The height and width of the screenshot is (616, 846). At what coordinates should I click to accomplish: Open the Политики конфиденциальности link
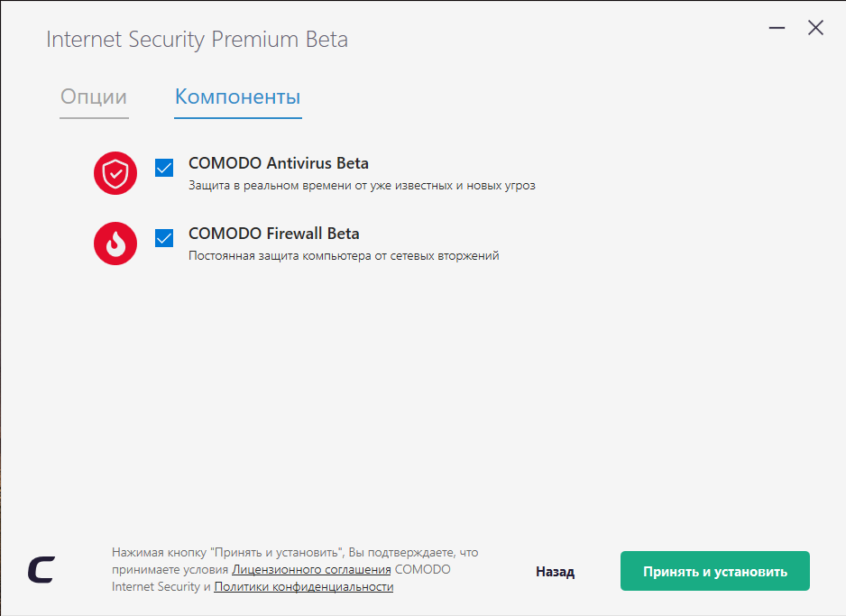303,587
